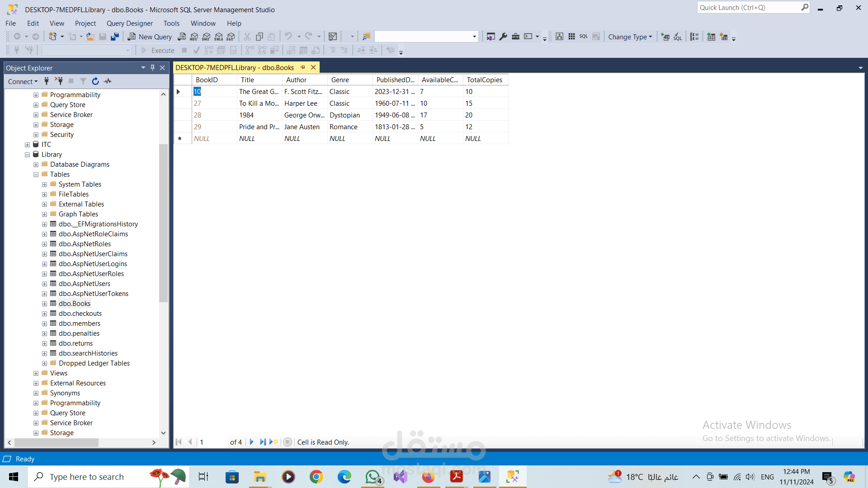
Task: Select dbo.members in the tree
Action: (80, 324)
